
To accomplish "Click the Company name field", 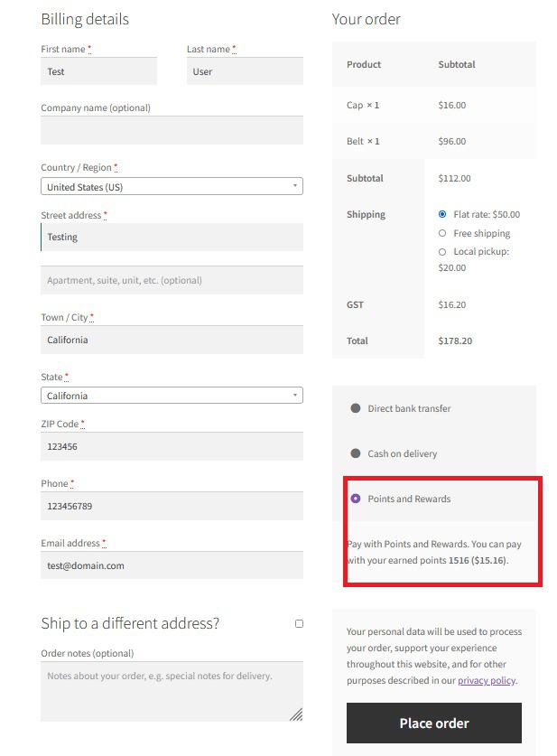I will (x=172, y=130).
